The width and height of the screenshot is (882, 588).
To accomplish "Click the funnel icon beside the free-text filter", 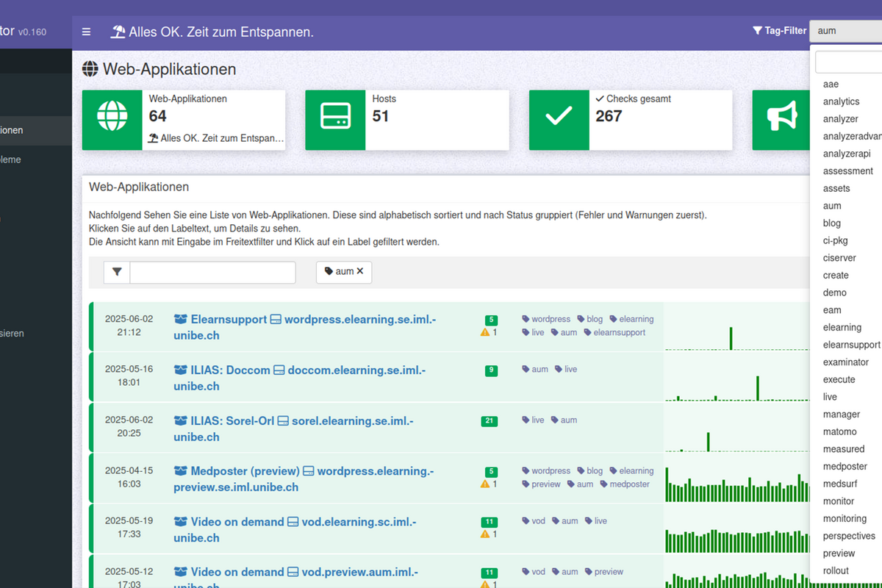I will coord(117,272).
